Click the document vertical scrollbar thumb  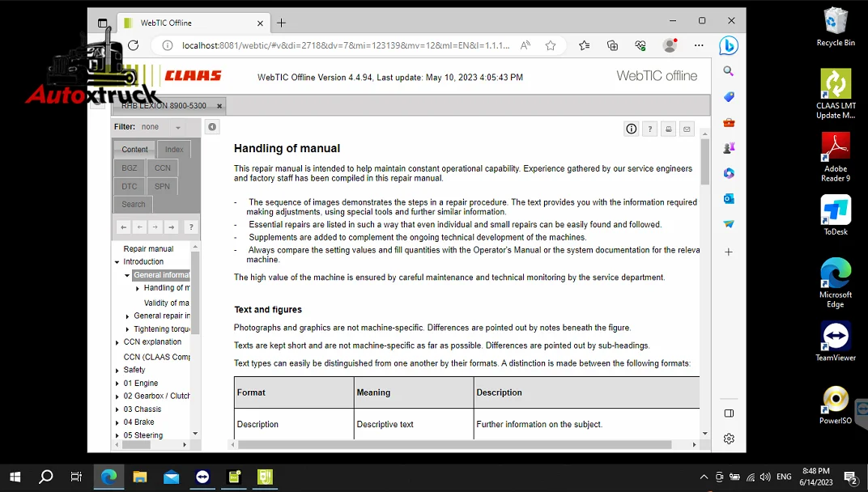pyautogui.click(x=704, y=162)
